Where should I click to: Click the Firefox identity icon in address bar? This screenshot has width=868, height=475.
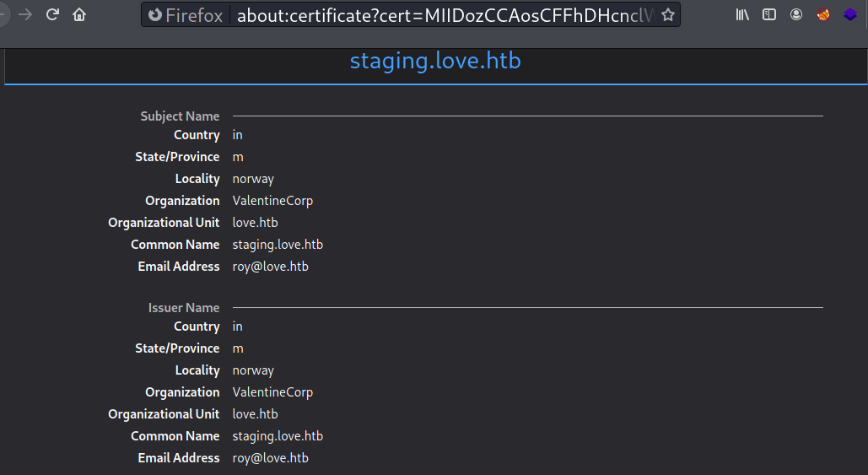point(155,15)
